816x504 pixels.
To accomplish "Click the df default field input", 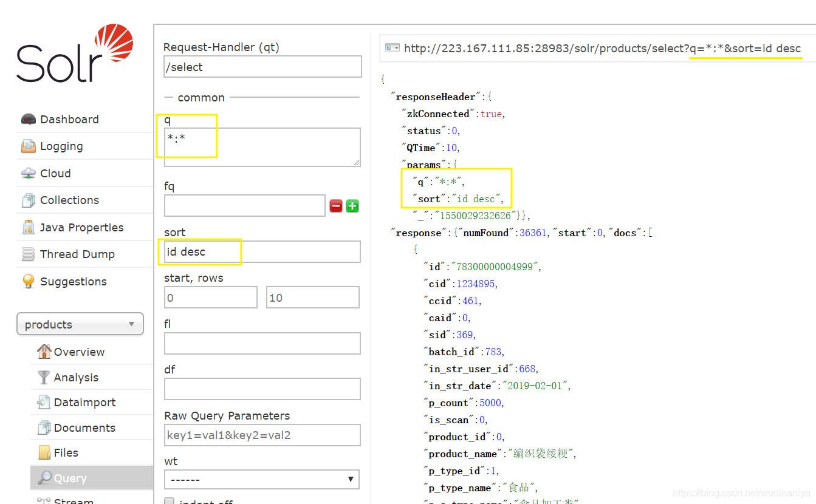I will tap(262, 389).
